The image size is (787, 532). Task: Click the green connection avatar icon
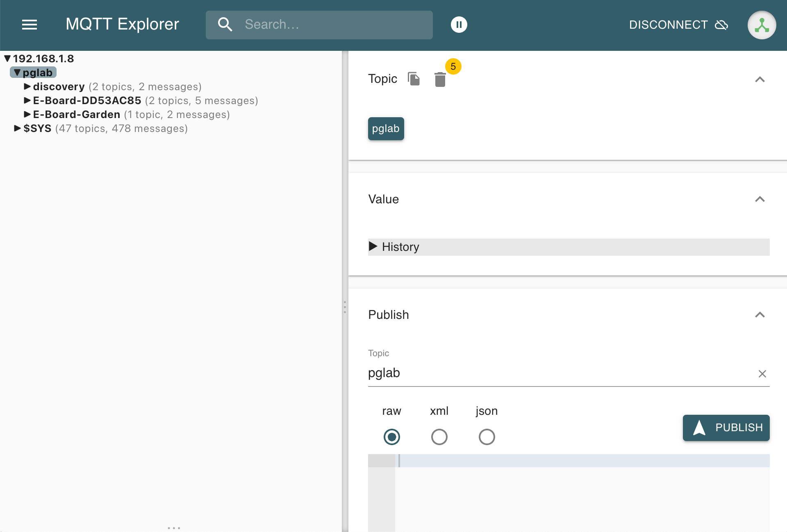coord(761,25)
